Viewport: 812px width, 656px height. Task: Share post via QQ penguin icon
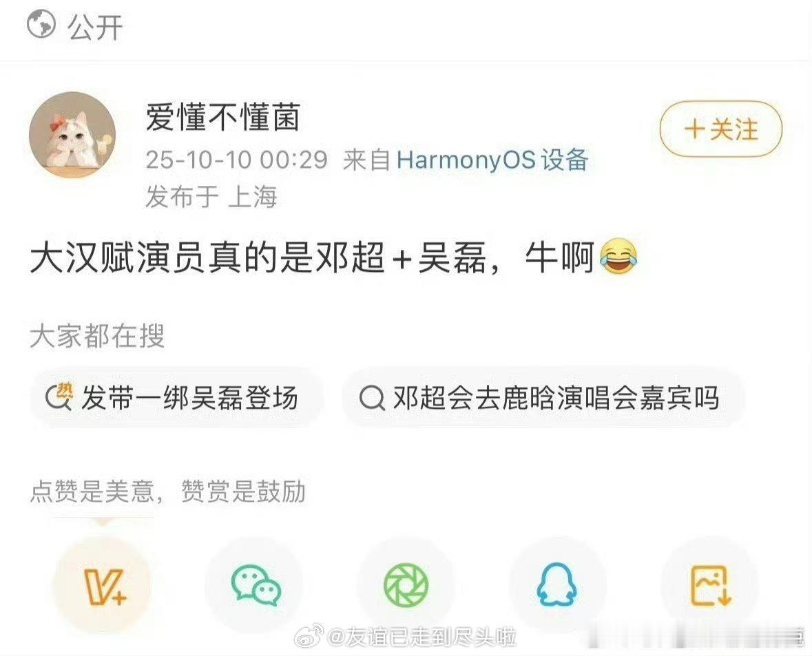(x=557, y=585)
